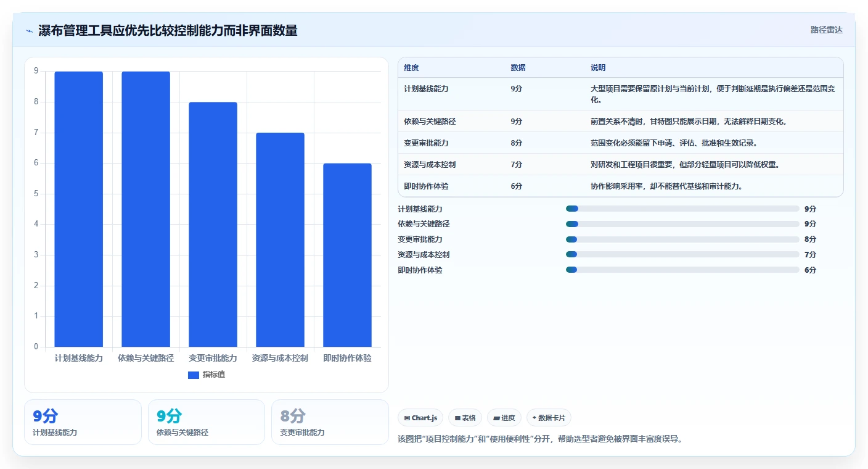Click the 资源与成本控制 progress bar
Screen dimensions: 868x469
(682, 254)
